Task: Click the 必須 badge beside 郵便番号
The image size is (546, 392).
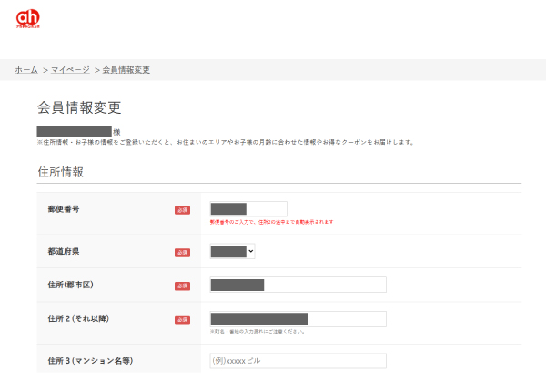Action: pyautogui.click(x=183, y=210)
